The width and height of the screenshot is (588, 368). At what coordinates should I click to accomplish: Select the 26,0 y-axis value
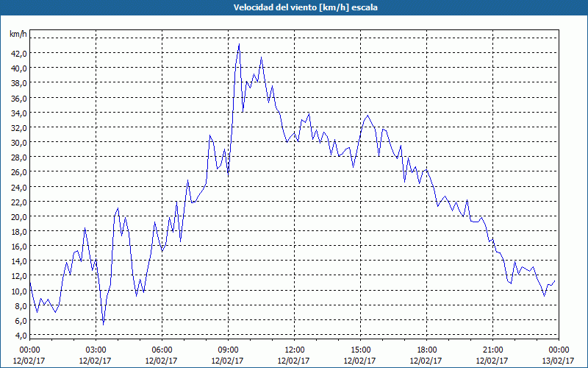tap(19, 172)
